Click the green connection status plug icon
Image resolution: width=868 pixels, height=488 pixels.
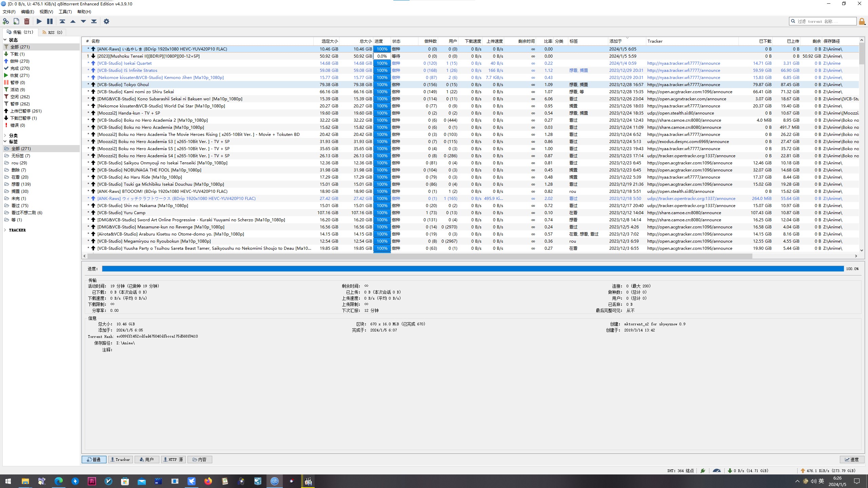pyautogui.click(x=703, y=470)
